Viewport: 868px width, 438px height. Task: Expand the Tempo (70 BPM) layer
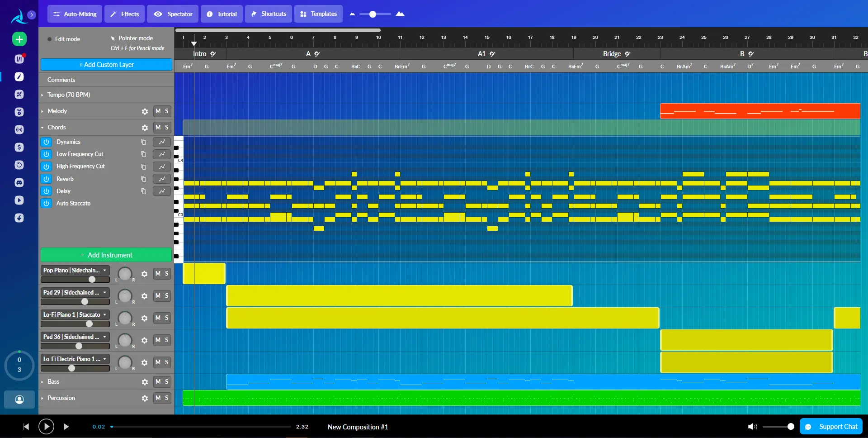point(42,95)
